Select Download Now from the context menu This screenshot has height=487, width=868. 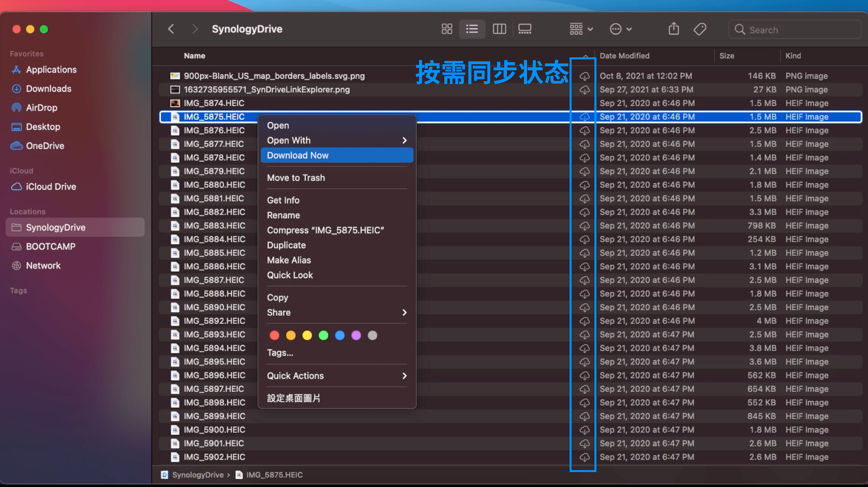tap(297, 155)
